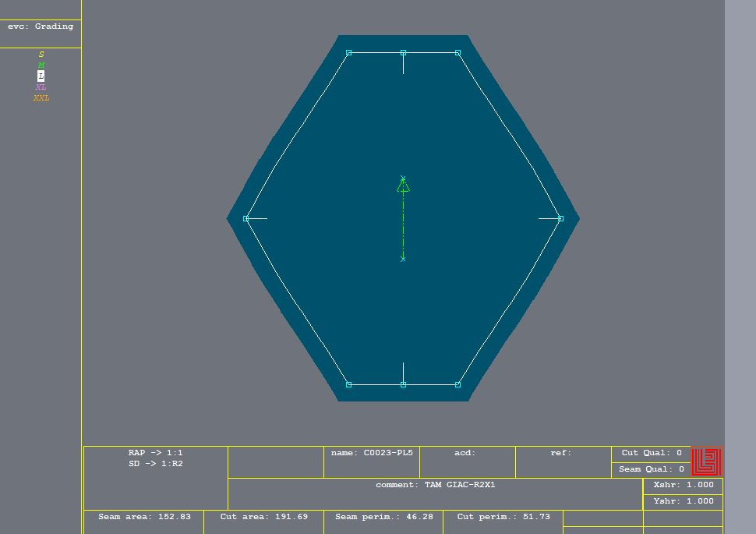The height and width of the screenshot is (534, 756).
Task: Click the red Lectra logo icon
Action: click(x=706, y=462)
